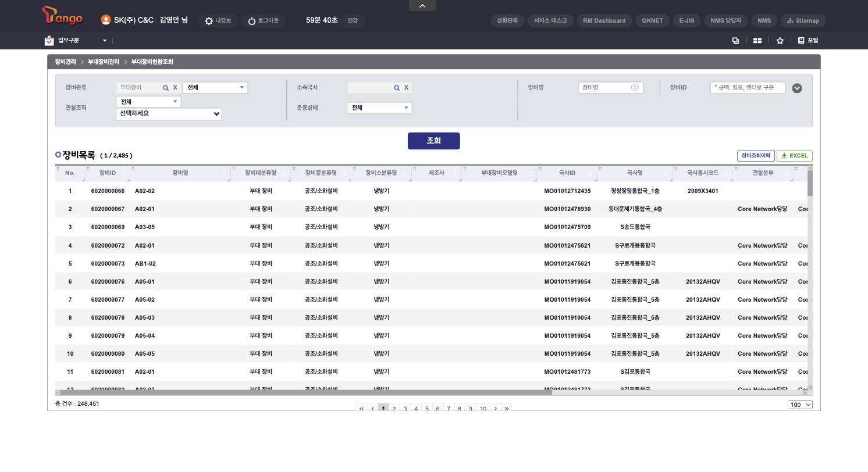Download the list with EXCEL button
868x472 pixels.
(x=795, y=156)
